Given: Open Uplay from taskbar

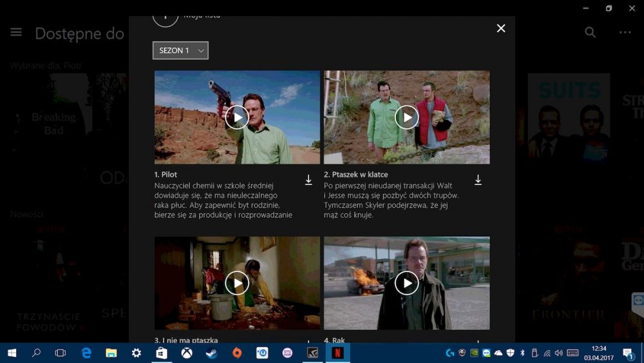Looking at the screenshot, I should pyautogui.click(x=262, y=353).
